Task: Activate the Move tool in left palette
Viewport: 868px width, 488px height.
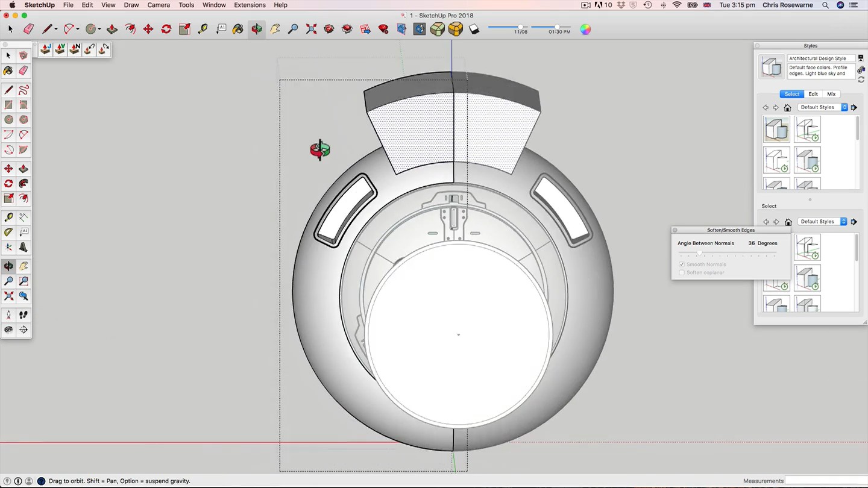Action: tap(8, 169)
